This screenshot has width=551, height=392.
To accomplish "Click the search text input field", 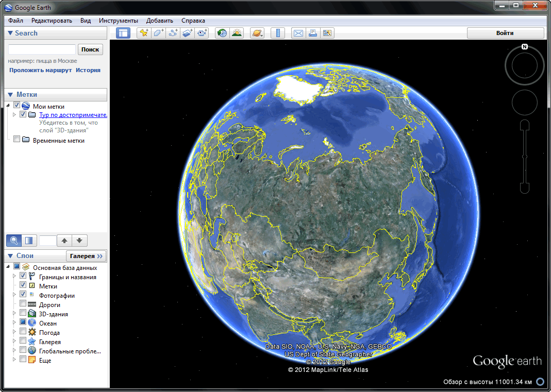I will pyautogui.click(x=42, y=49).
